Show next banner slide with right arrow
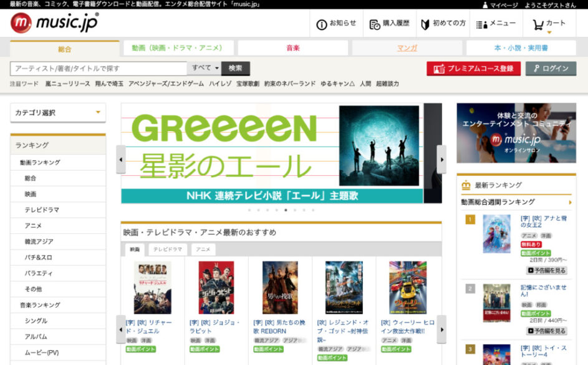The image size is (588, 365). pos(441,160)
